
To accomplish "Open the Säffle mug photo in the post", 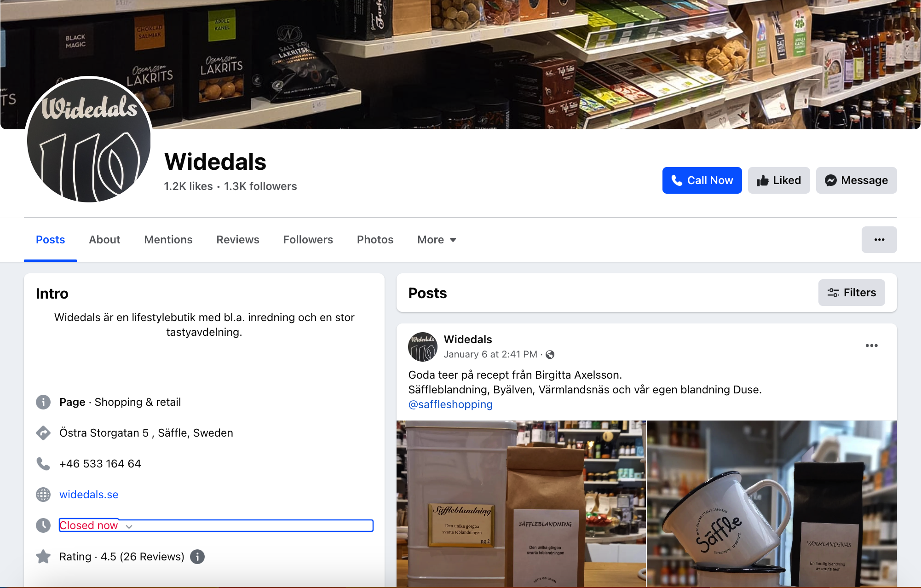I will click(772, 504).
